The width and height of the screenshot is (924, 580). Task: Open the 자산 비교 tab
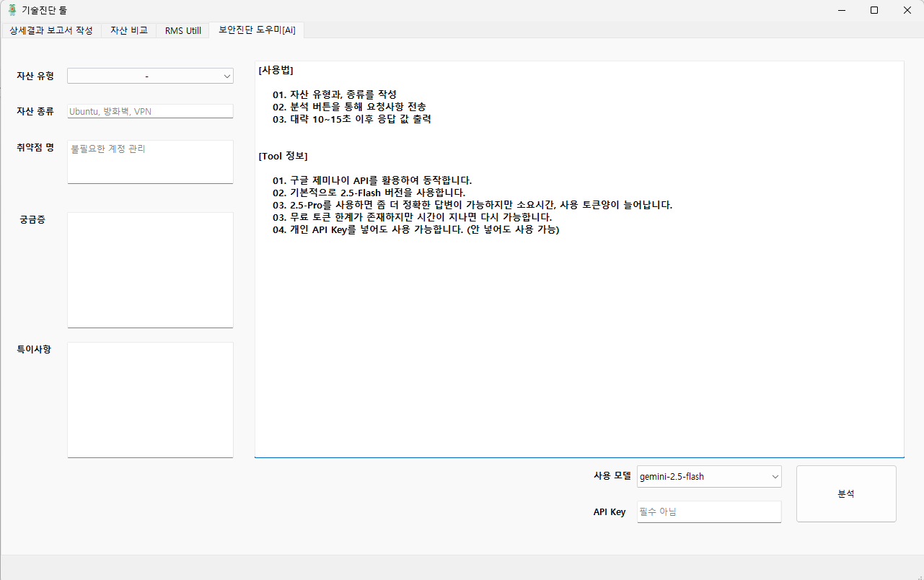pos(129,30)
